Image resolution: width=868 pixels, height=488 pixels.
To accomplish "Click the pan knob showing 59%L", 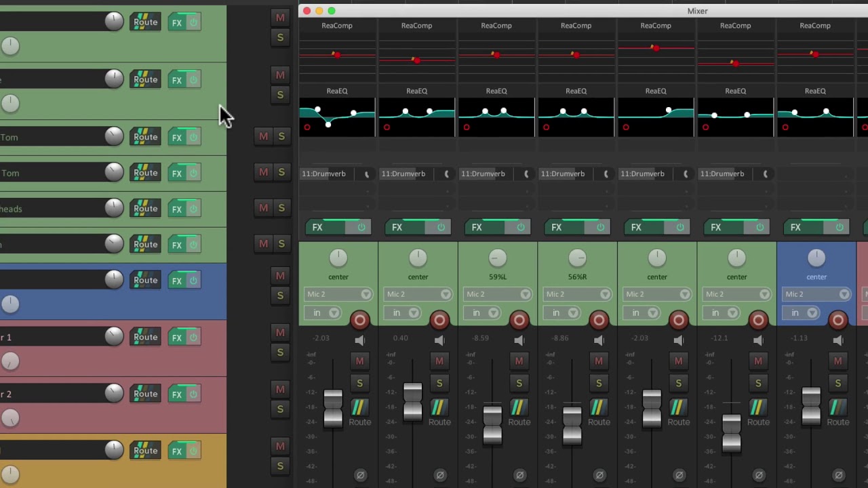I will [498, 258].
